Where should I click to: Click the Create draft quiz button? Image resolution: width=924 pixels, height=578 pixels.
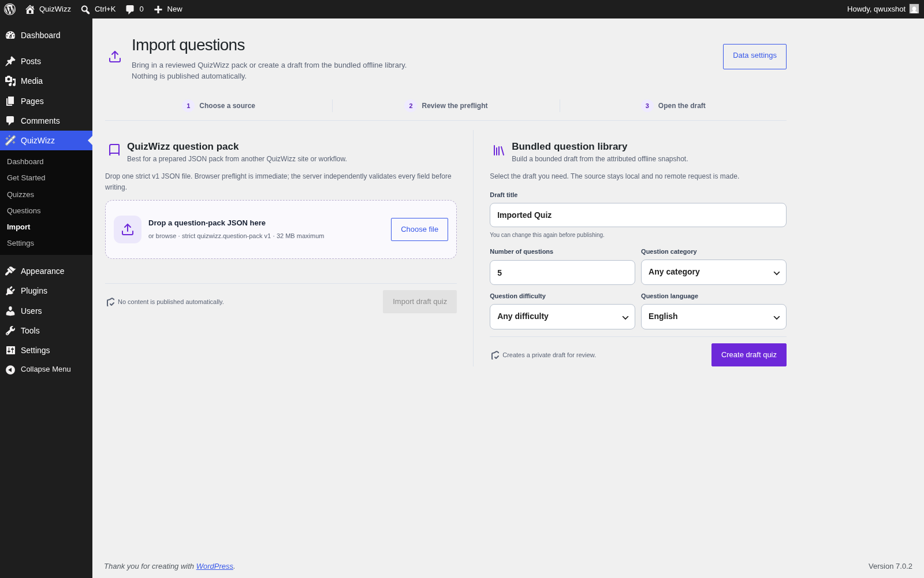pyautogui.click(x=749, y=355)
